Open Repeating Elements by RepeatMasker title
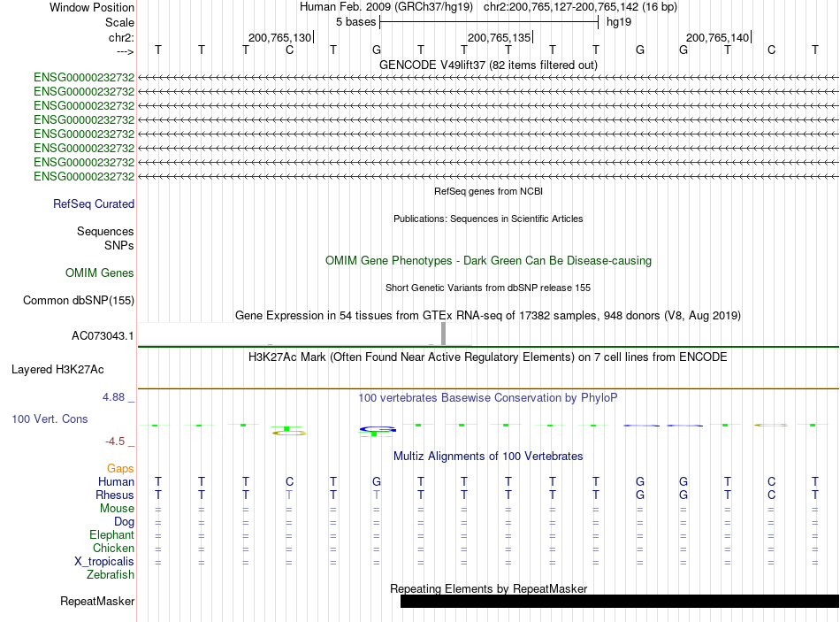Image resolution: width=840 pixels, height=622 pixels. click(488, 588)
